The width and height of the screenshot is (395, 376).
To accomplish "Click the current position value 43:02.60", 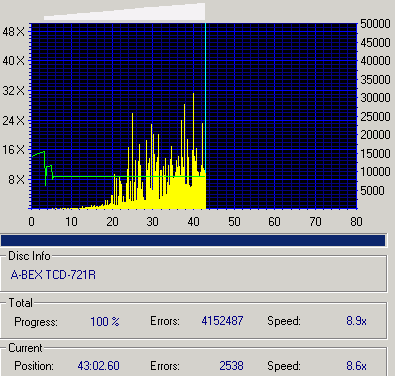I will pos(98,366).
